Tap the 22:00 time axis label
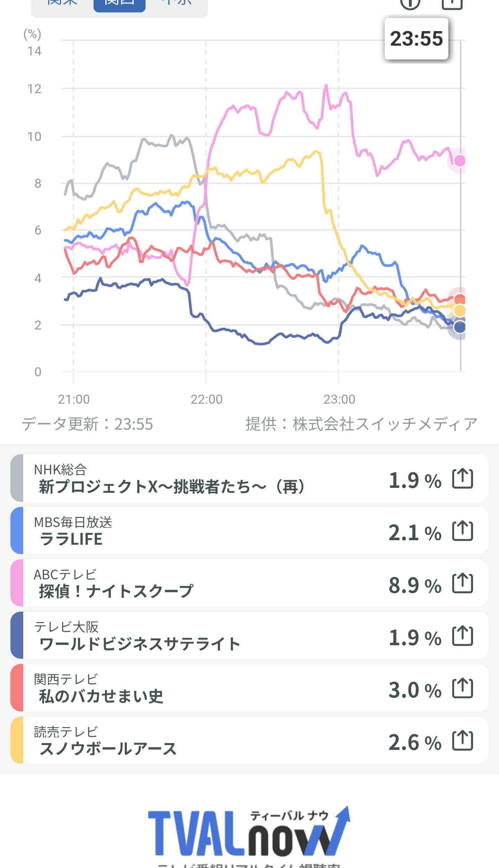 [x=206, y=400]
